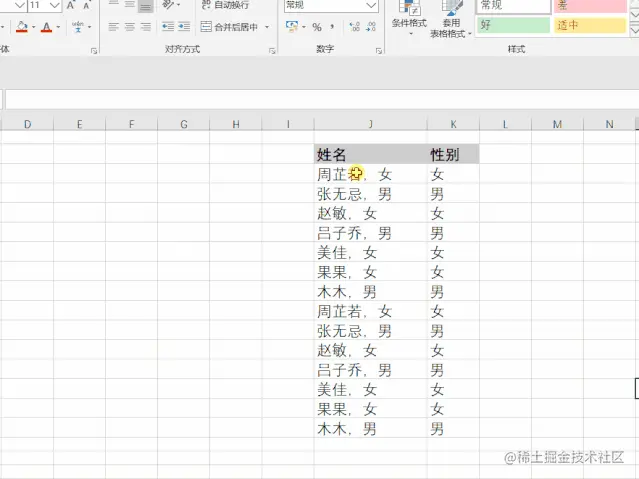
Task: Increase the cell indent
Action: coord(184,27)
